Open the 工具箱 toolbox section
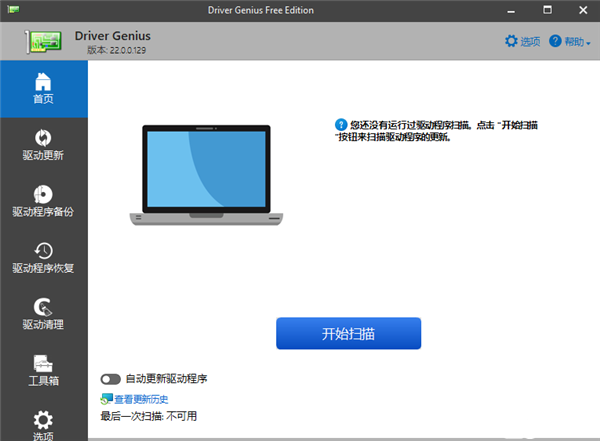Screen dimensions: 600x441 pos(43,370)
